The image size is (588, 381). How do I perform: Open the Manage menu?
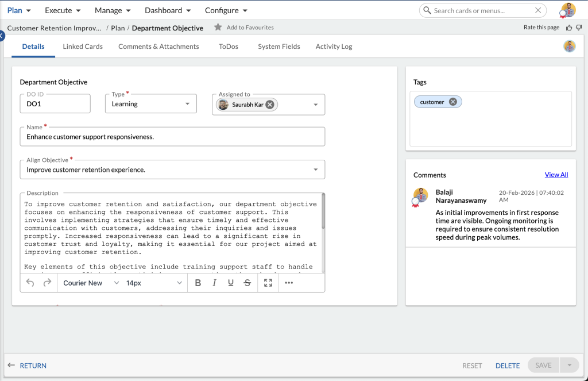pyautogui.click(x=113, y=10)
